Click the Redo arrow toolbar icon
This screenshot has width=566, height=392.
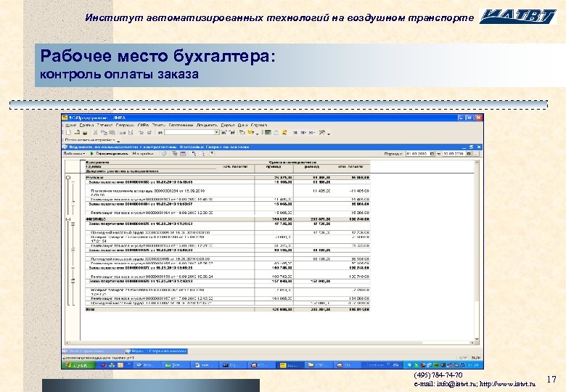coord(149,133)
